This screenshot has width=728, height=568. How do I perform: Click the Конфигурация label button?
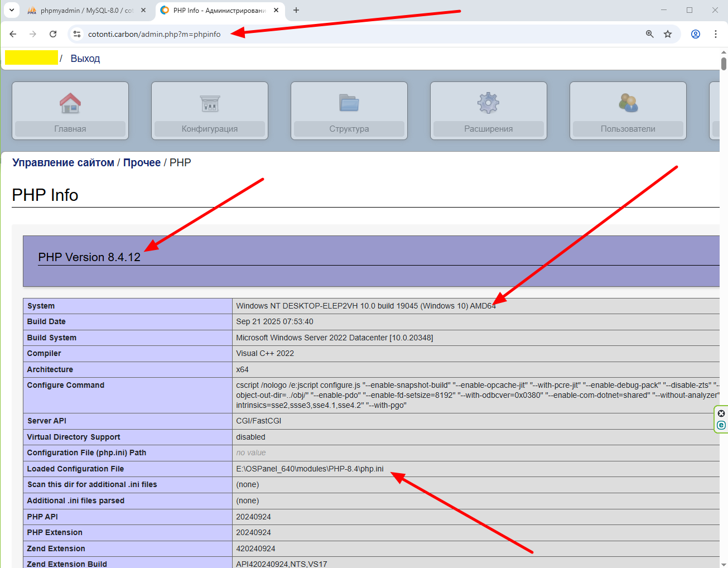[x=210, y=129]
